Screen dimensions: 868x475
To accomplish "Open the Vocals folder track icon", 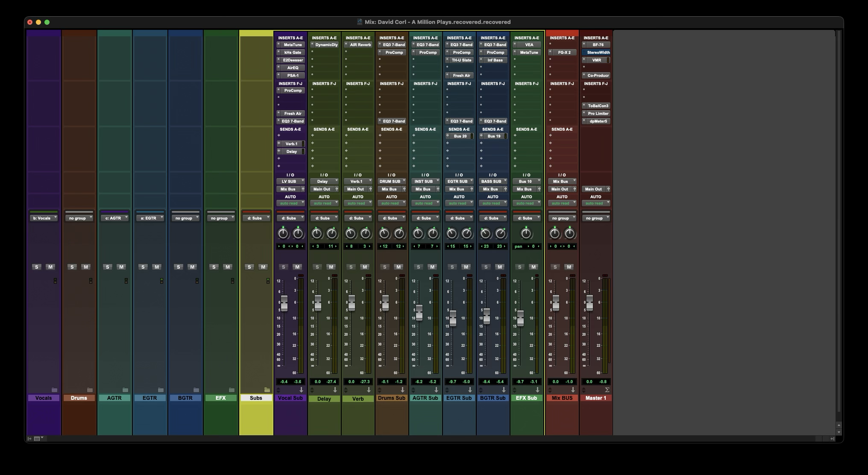I will [x=54, y=390].
